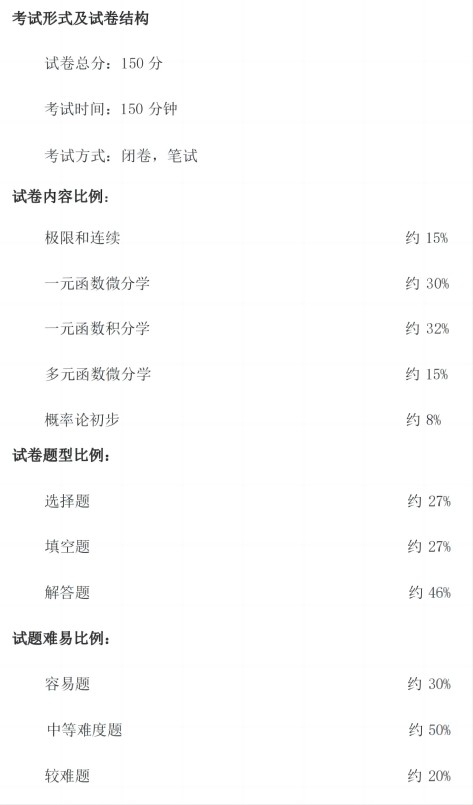The width and height of the screenshot is (473, 805).
Task: Select the text 试卷总分：150 分
Action: point(104,63)
